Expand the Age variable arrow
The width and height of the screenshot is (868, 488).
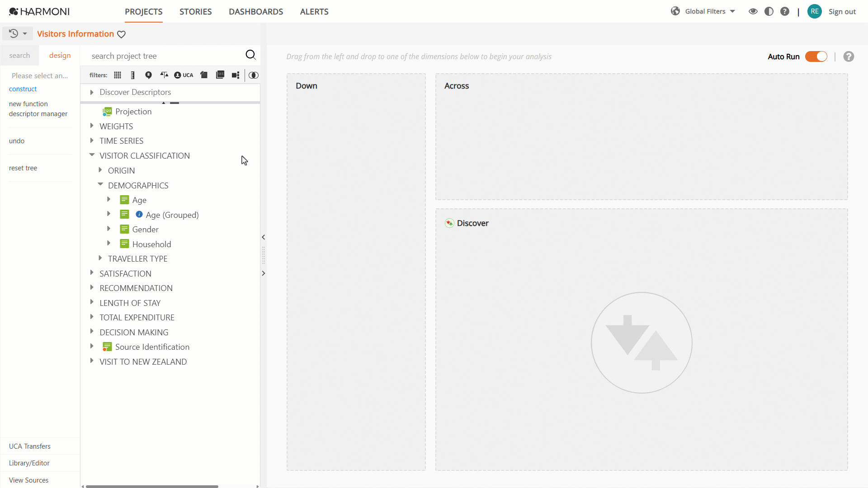[x=109, y=199]
